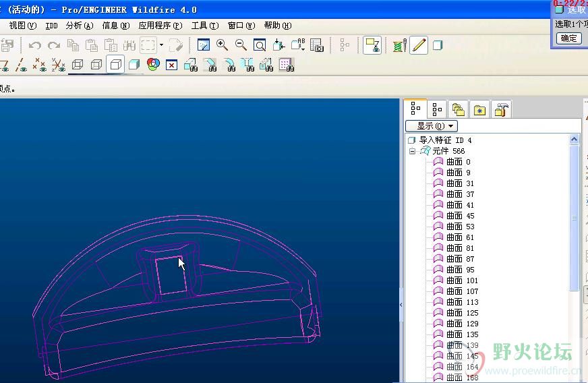588x383 pixels.
Task: Open the 窗口(W) menu
Action: [241, 26]
